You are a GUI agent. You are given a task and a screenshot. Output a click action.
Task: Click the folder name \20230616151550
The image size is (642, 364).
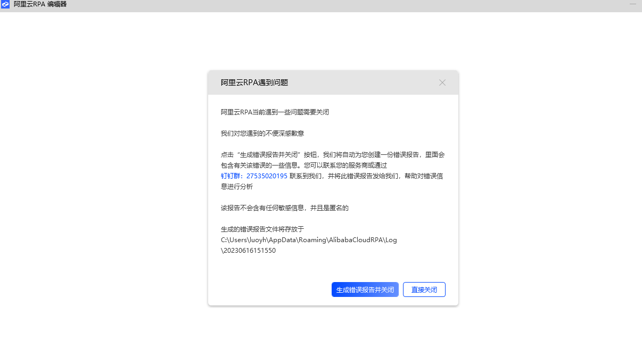coord(248,250)
